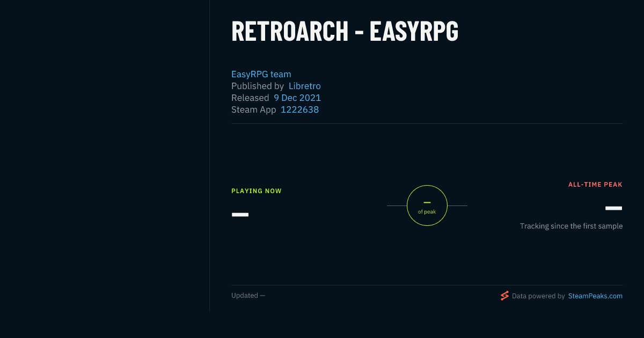Image resolution: width=644 pixels, height=338 pixels.
Task: Open the EasyRPG team developer link
Action: pos(261,74)
